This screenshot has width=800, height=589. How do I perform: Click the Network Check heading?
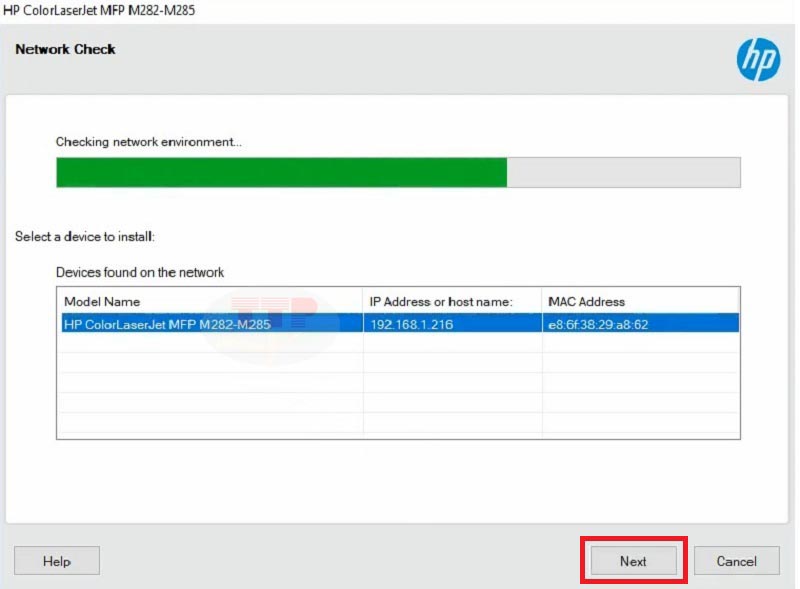coord(65,49)
